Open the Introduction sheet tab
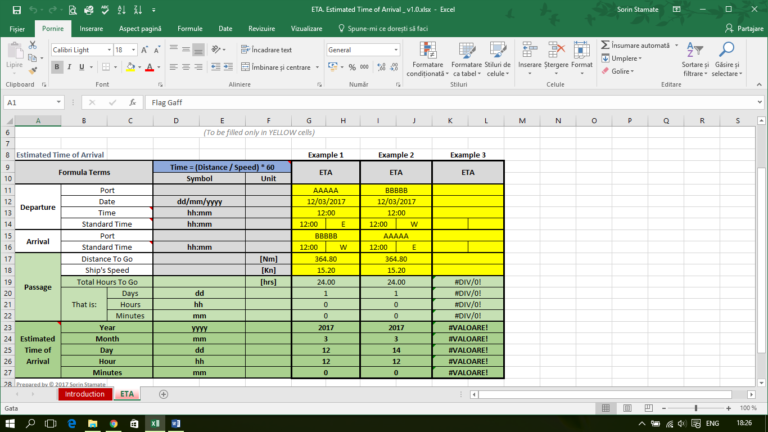The image size is (768, 432). click(84, 394)
